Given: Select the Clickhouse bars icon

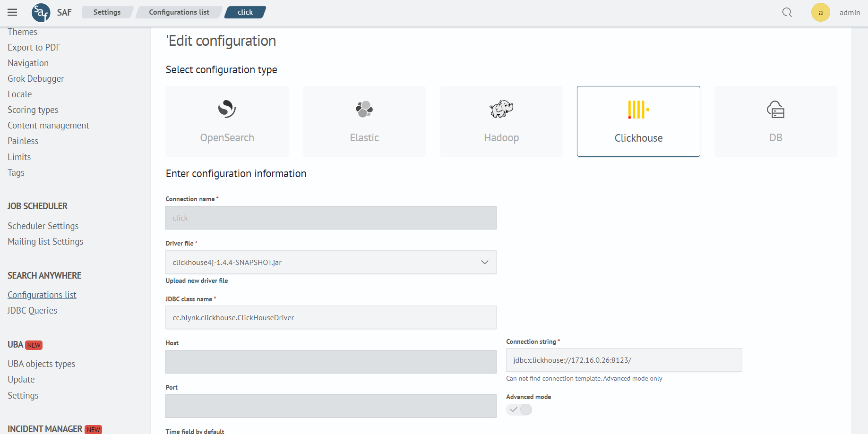Looking at the screenshot, I should 638,110.
